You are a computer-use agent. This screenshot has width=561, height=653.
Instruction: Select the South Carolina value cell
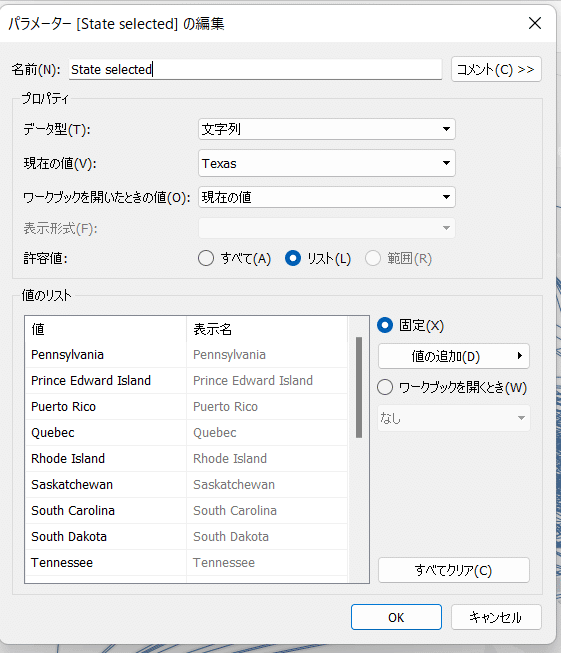[x=106, y=511]
